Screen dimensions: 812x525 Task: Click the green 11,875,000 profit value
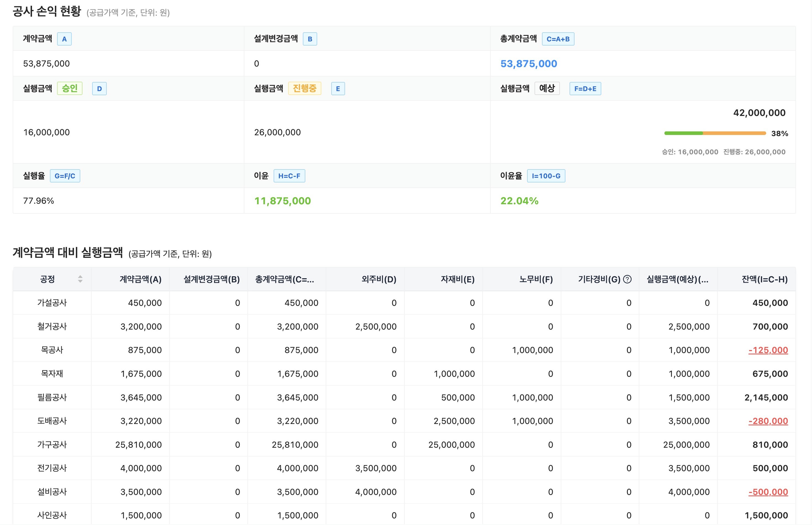(282, 201)
